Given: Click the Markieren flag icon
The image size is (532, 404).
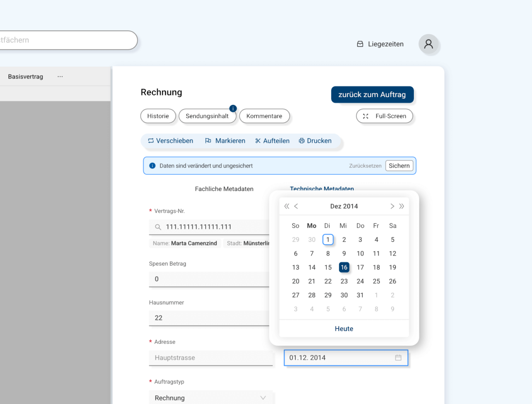Looking at the screenshot, I should click(208, 141).
